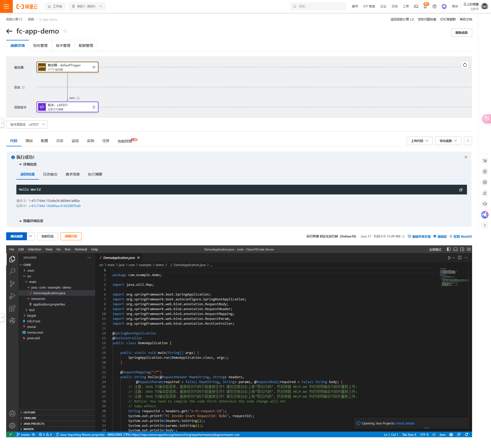Open the Terminal menu in the editor
491x448 pixels.
[81, 249]
